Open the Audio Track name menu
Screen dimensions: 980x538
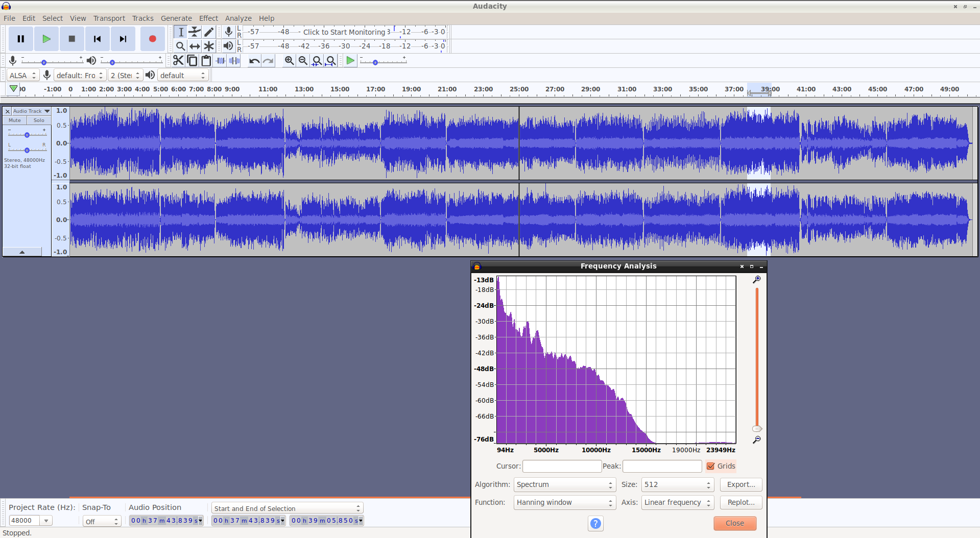[31, 111]
